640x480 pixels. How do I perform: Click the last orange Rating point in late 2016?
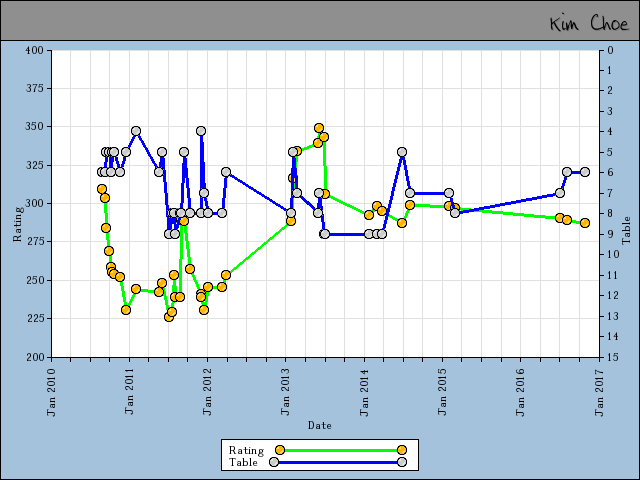tap(585, 223)
